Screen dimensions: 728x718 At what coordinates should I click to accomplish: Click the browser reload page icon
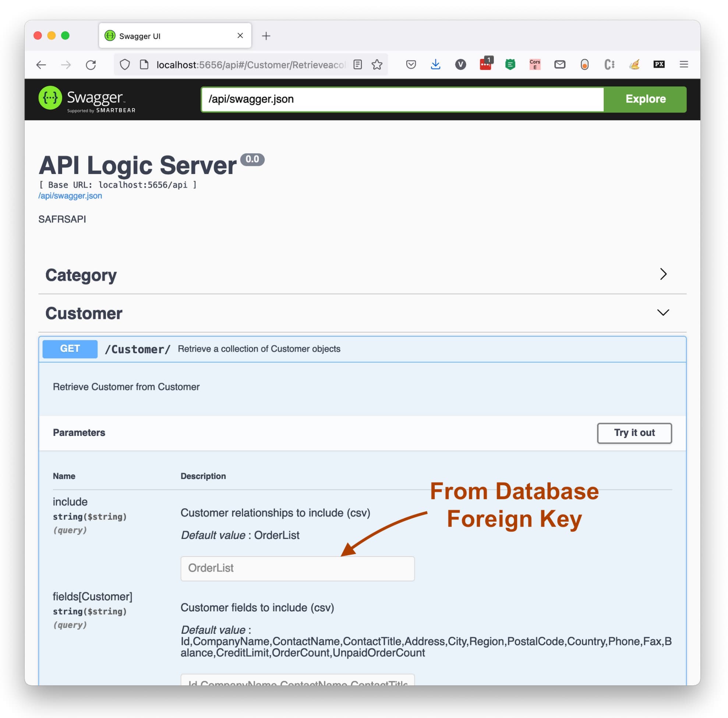pyautogui.click(x=91, y=65)
